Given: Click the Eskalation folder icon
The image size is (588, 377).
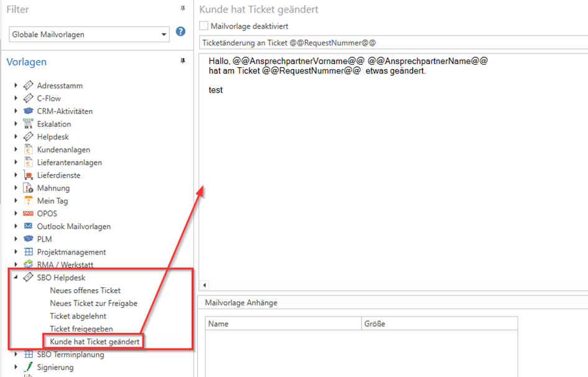Looking at the screenshot, I should click(28, 124).
